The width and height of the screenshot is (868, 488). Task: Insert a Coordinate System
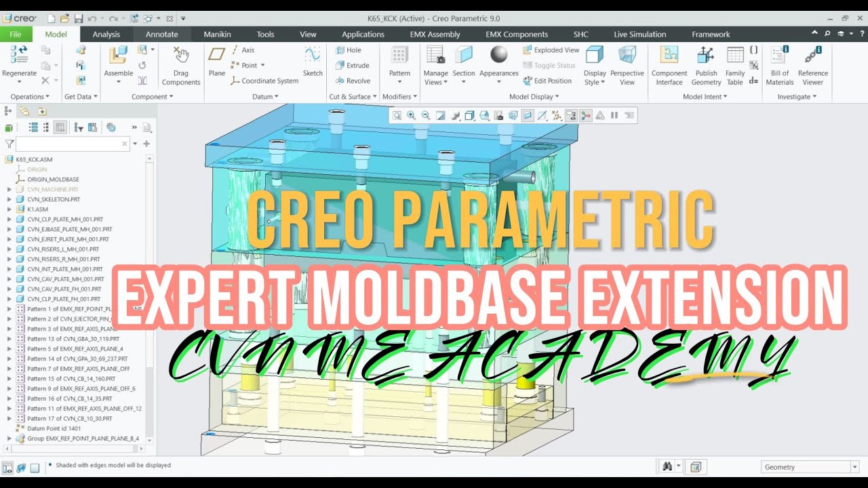[x=264, y=81]
